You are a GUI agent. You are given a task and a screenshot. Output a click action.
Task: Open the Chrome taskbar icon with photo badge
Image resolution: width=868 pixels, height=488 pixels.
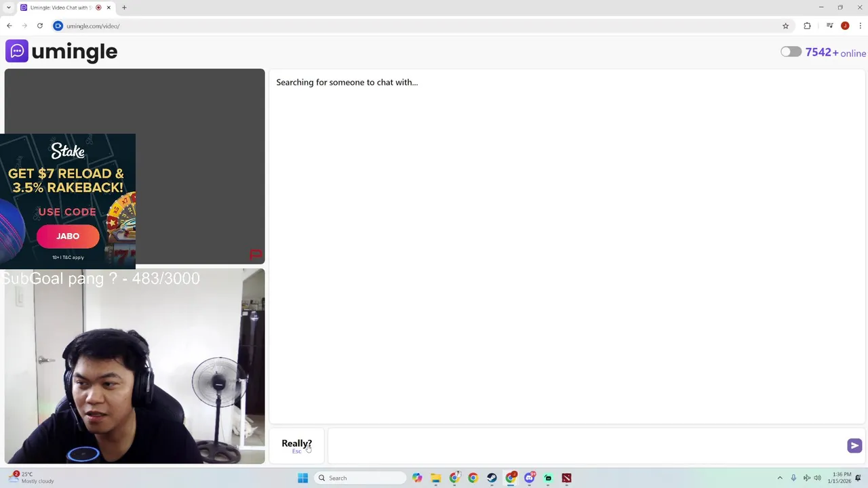[x=454, y=478]
